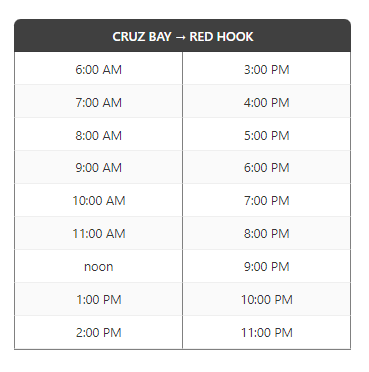The width and height of the screenshot is (369, 372).
Task: Select the 1:00 PM departure
Action: point(98,299)
